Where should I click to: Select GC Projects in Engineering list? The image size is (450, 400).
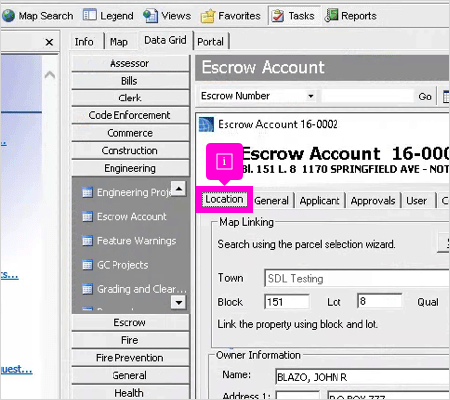click(123, 265)
